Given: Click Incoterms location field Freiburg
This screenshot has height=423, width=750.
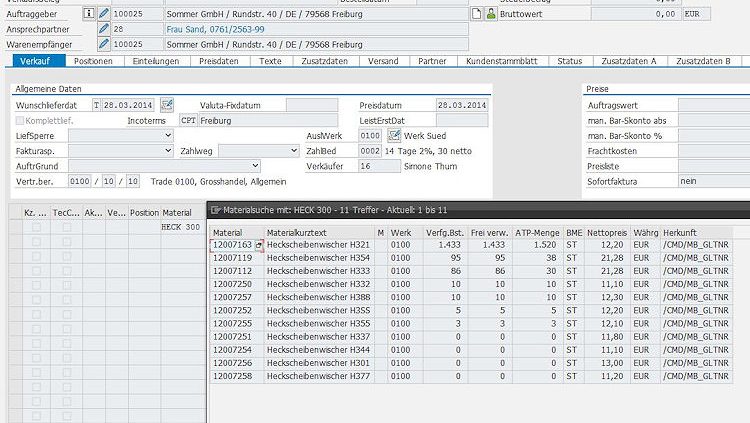Looking at the screenshot, I should [x=268, y=120].
